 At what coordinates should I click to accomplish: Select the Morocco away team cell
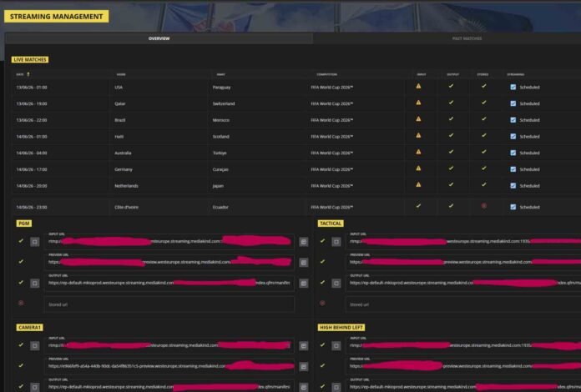(221, 120)
